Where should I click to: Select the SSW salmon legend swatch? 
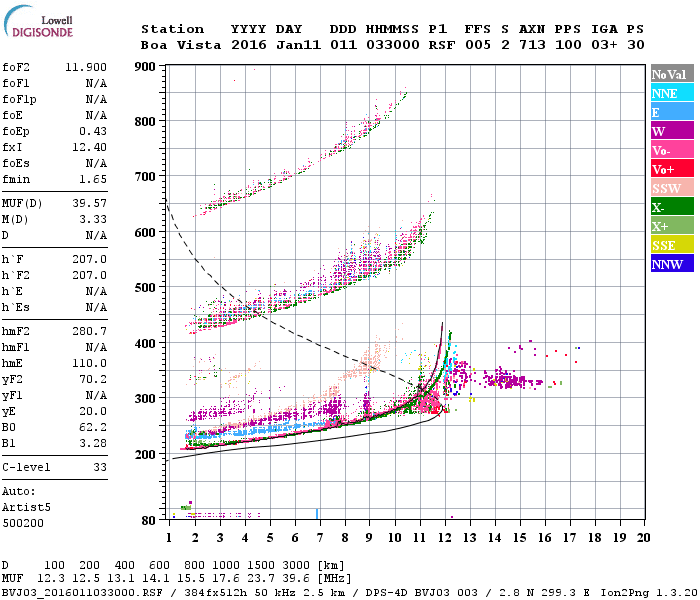pos(672,188)
